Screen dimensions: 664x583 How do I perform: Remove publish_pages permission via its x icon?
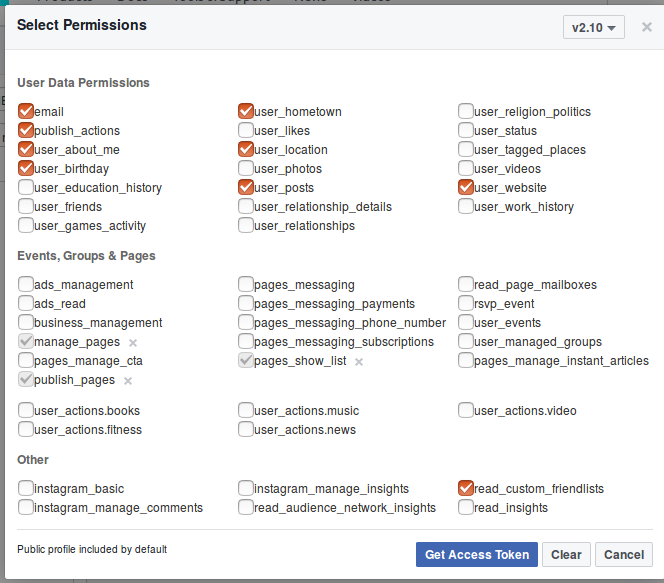point(128,381)
